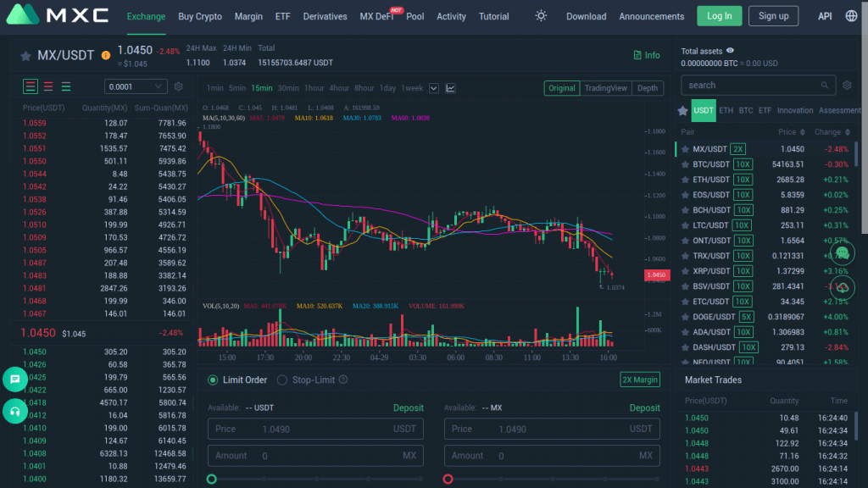The image size is (868, 488).
Task: Open Announcements link
Action: click(x=652, y=17)
